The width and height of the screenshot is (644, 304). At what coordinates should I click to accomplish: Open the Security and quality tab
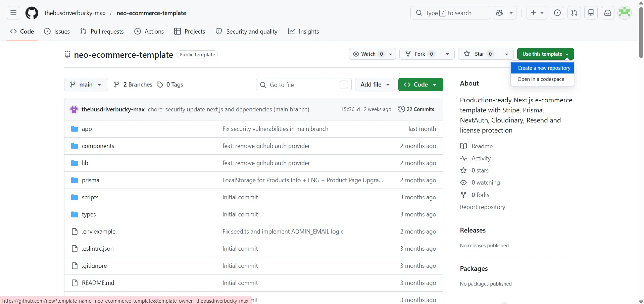click(x=247, y=32)
